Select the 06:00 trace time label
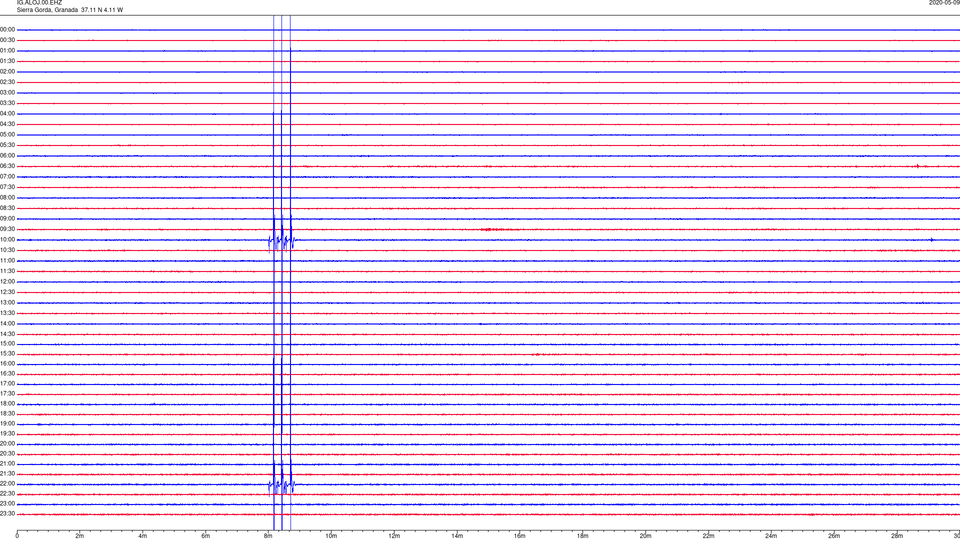The image size is (960, 540). point(7,156)
